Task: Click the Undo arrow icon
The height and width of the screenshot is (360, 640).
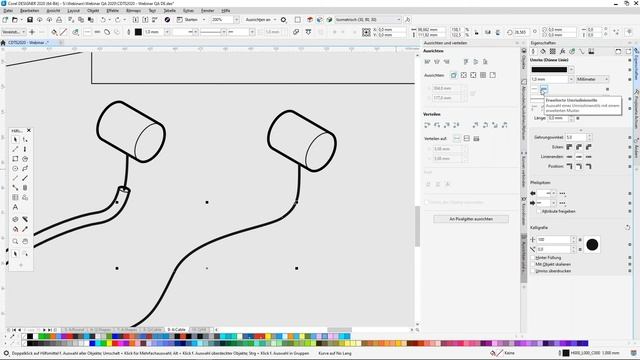Action: point(103,20)
